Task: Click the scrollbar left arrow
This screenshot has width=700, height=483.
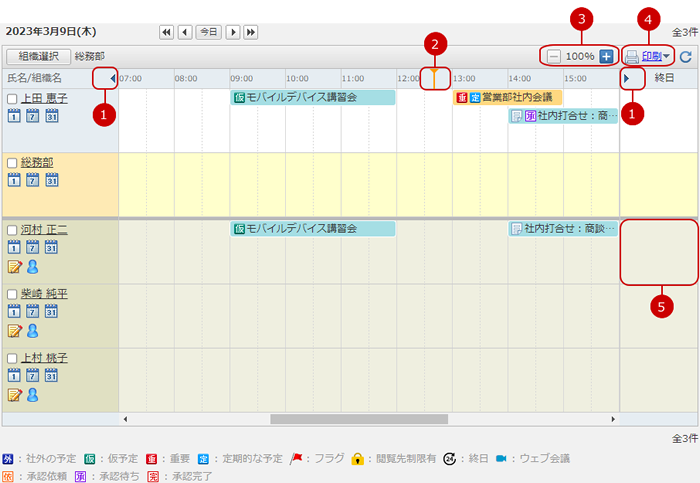Action: pyautogui.click(x=125, y=419)
